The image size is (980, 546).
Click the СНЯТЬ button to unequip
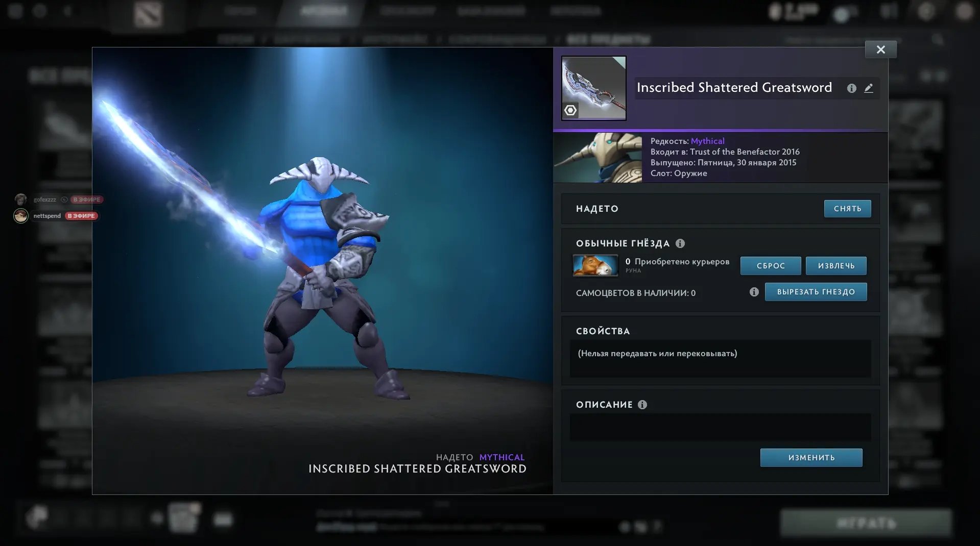[x=847, y=209]
